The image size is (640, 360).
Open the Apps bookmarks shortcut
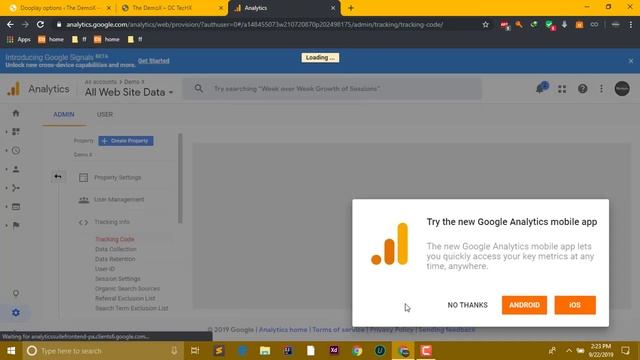click(19, 39)
